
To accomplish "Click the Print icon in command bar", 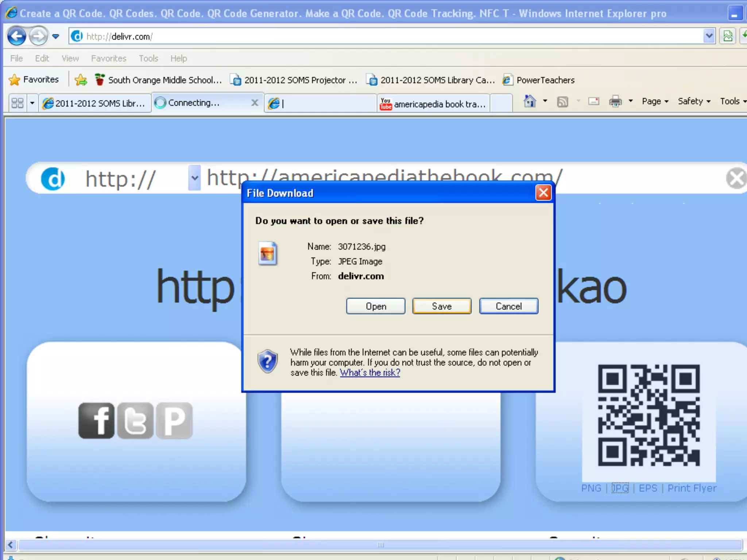I will coord(615,101).
